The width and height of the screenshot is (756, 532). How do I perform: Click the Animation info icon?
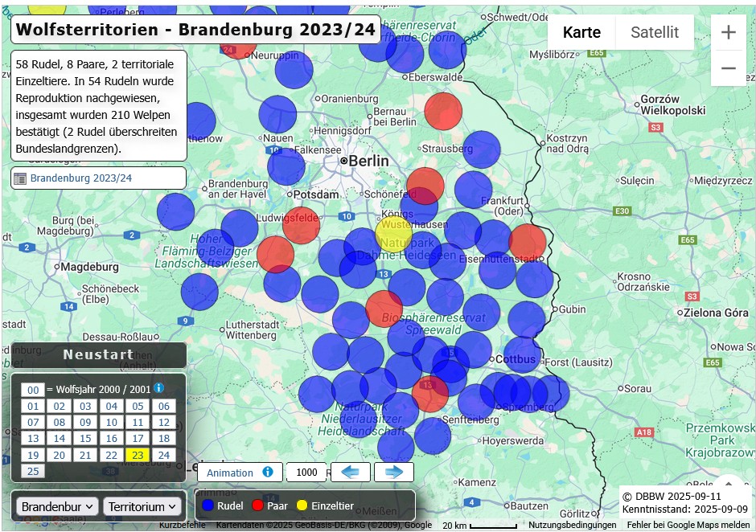tap(268, 472)
